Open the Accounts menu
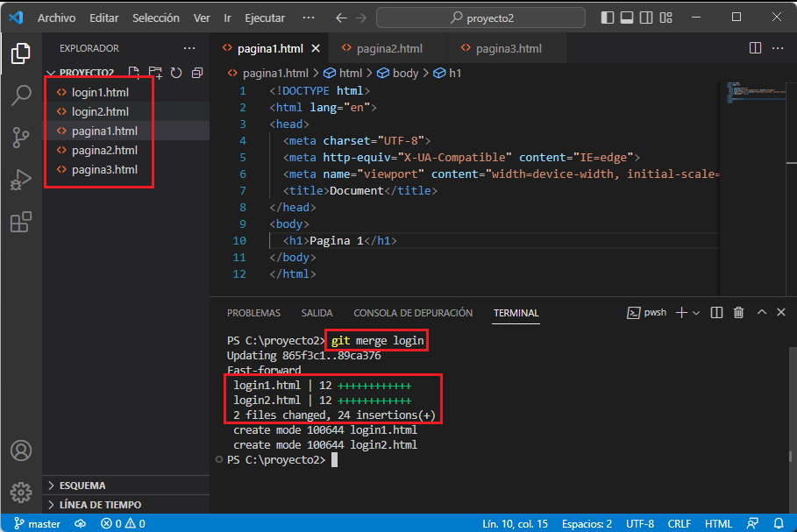The image size is (797, 532). [x=21, y=450]
